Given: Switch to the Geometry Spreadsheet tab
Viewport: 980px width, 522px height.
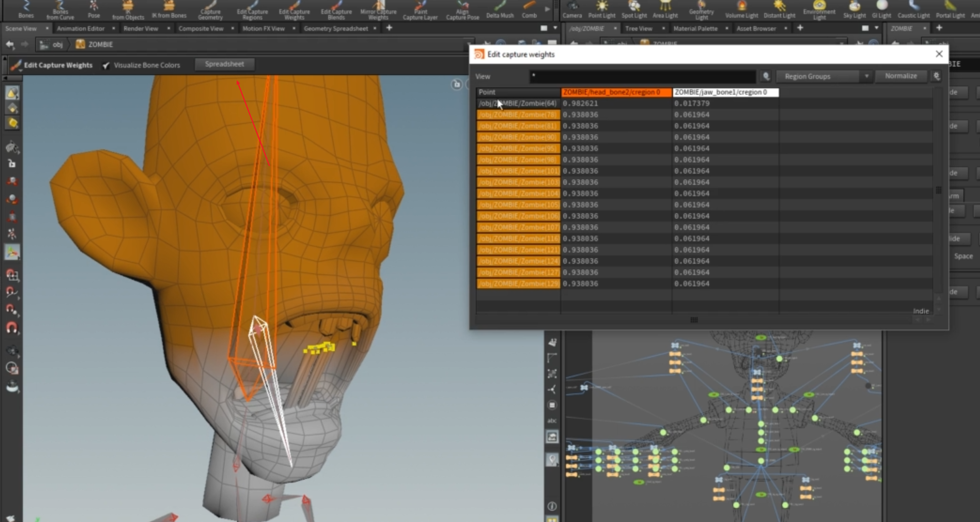Looking at the screenshot, I should pyautogui.click(x=335, y=28).
